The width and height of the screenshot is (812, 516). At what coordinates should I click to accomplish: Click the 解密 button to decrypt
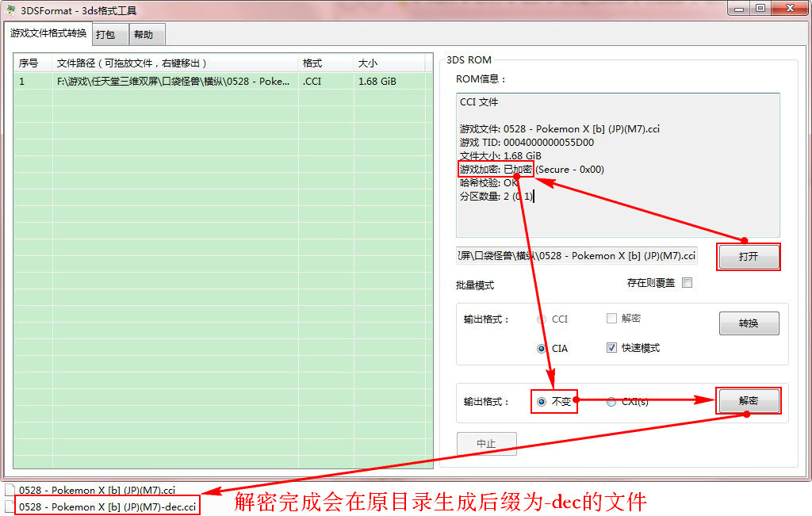(x=749, y=401)
